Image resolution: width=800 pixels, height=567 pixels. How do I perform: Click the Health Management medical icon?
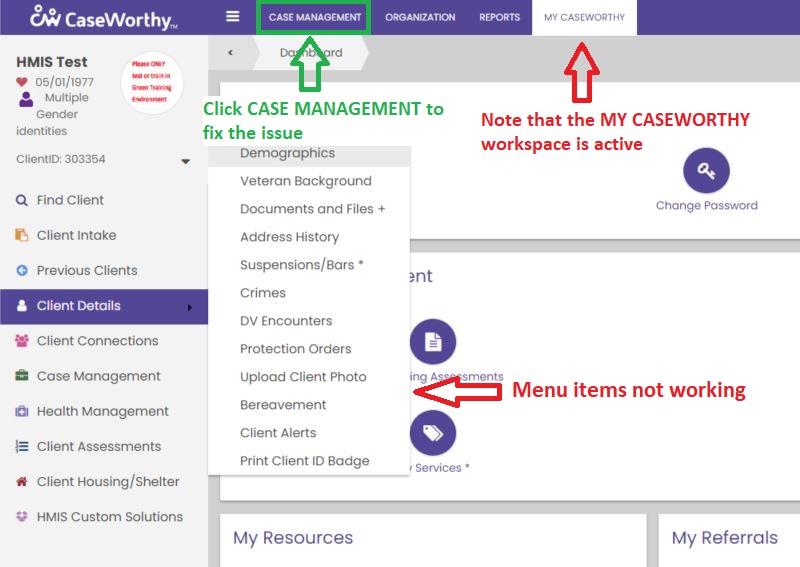click(21, 411)
